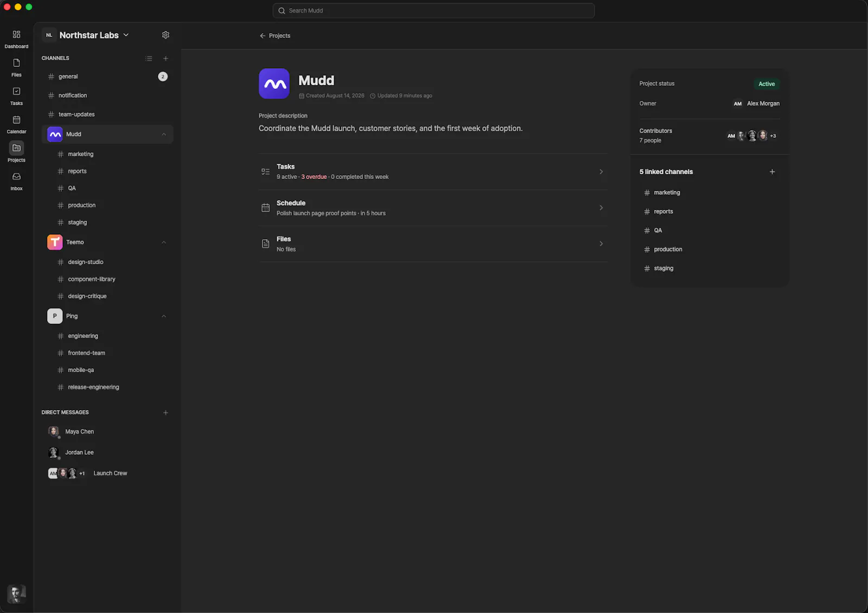Click the 3 overdue tasks text
The height and width of the screenshot is (613, 868).
(x=314, y=177)
